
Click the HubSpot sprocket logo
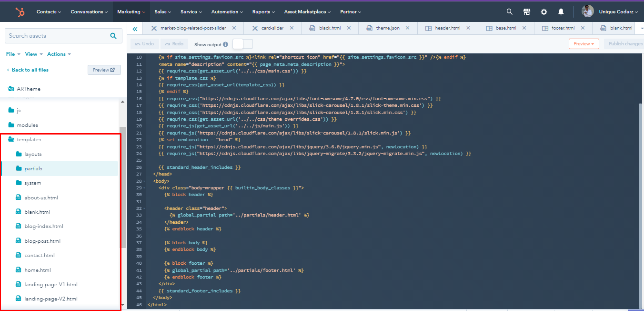tap(20, 11)
